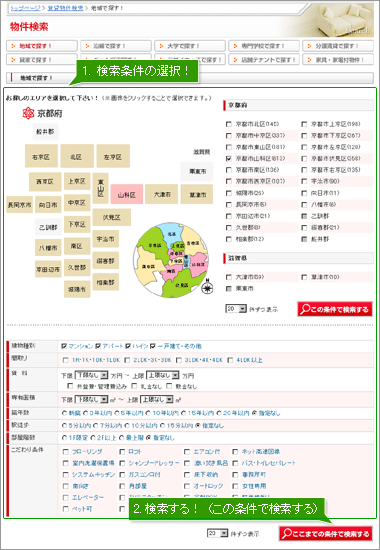Screen dimensions: 380x550
Task: Select the 北区 area tile
Action: pos(77,156)
